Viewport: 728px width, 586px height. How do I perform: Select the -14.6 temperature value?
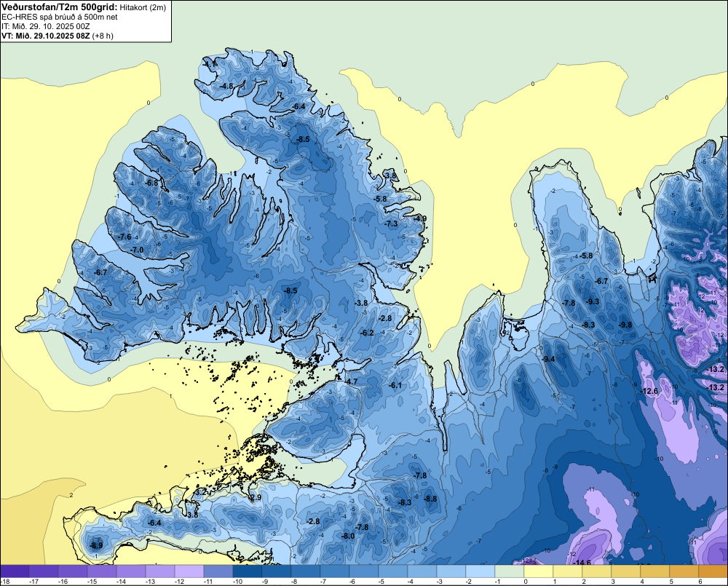582,563
